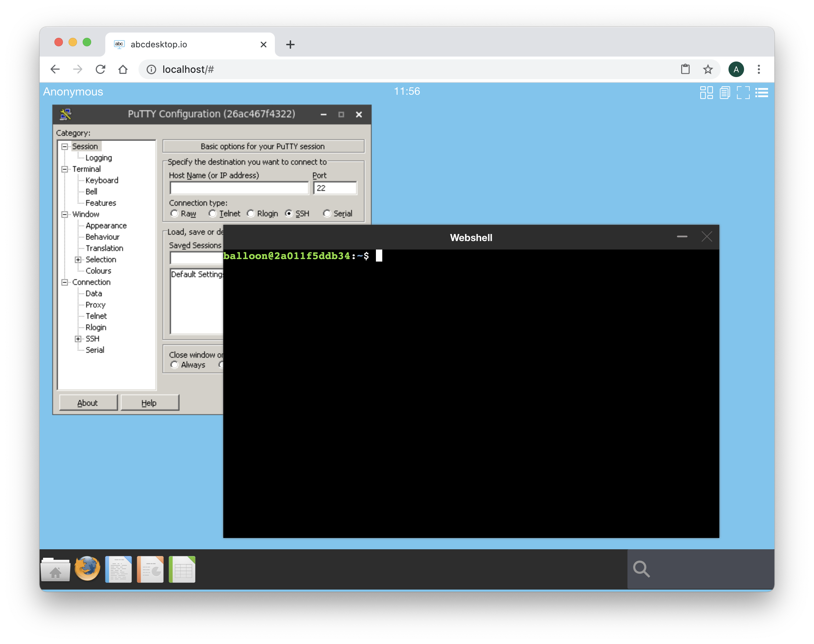Viewport: 814px width, 644px height.
Task: Open the presentation app in dock
Action: (x=150, y=569)
